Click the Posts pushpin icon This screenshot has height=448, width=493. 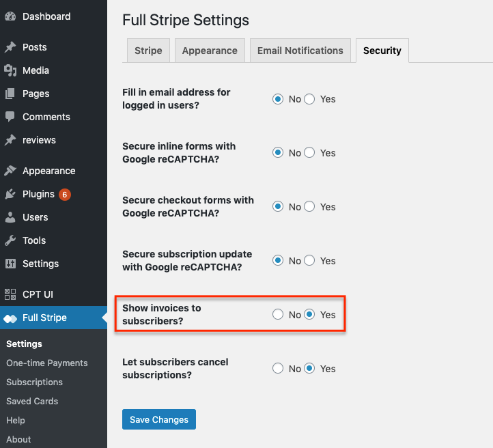pyautogui.click(x=10, y=47)
